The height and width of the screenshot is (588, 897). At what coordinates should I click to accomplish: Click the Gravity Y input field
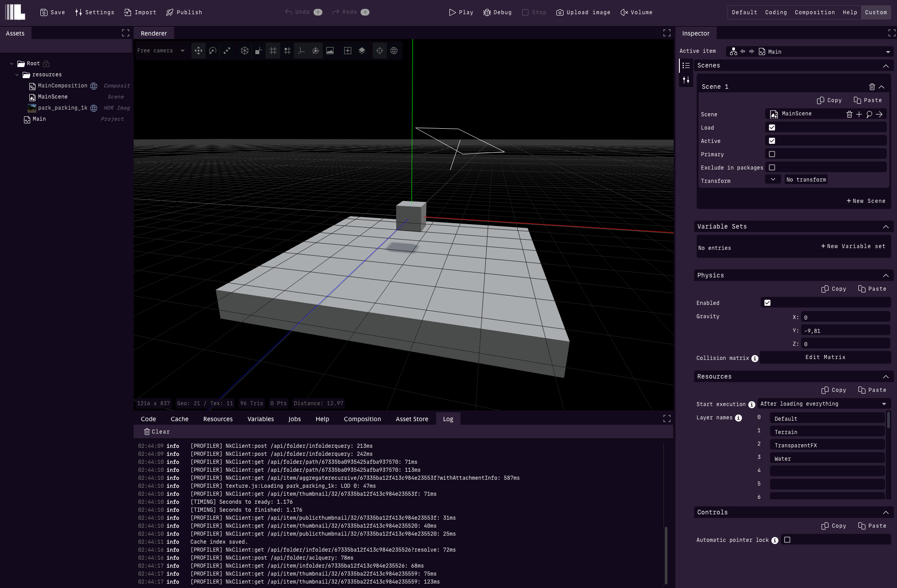845,331
